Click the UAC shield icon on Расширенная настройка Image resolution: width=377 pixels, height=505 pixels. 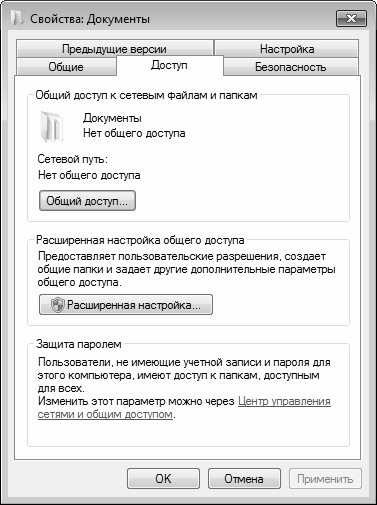[x=57, y=305]
